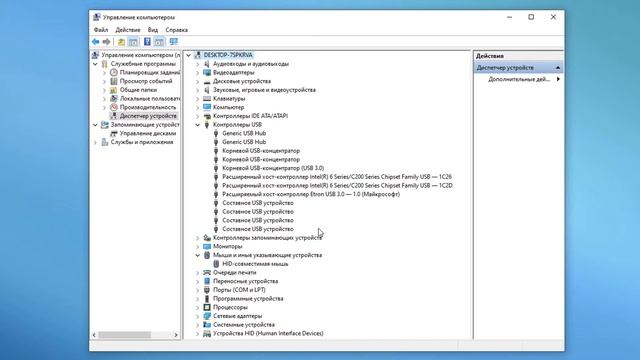Click the scan hardware monitor toolbar icon
640x360 pixels.
(173, 42)
